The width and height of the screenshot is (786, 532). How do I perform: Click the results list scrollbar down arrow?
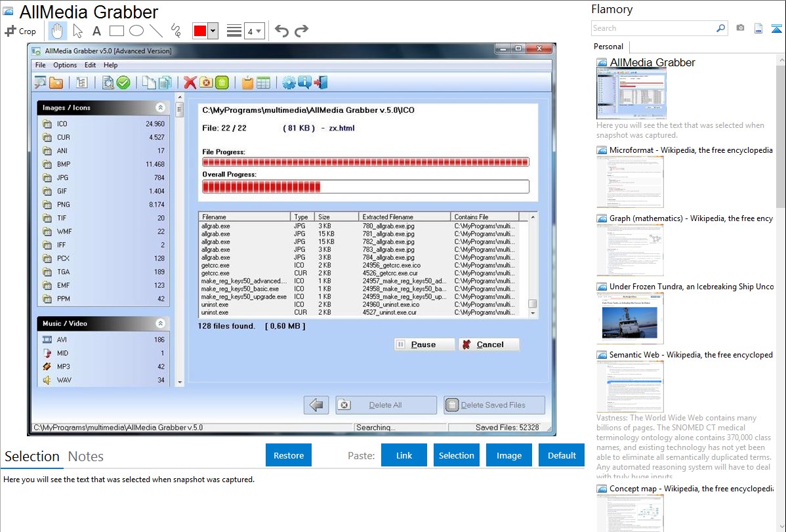[533, 313]
